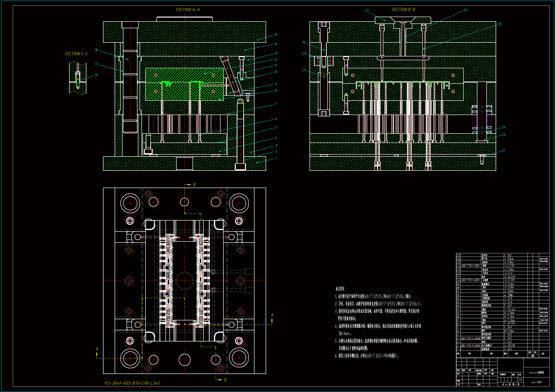Click callout number 16 in Section C-C

point(96,75)
